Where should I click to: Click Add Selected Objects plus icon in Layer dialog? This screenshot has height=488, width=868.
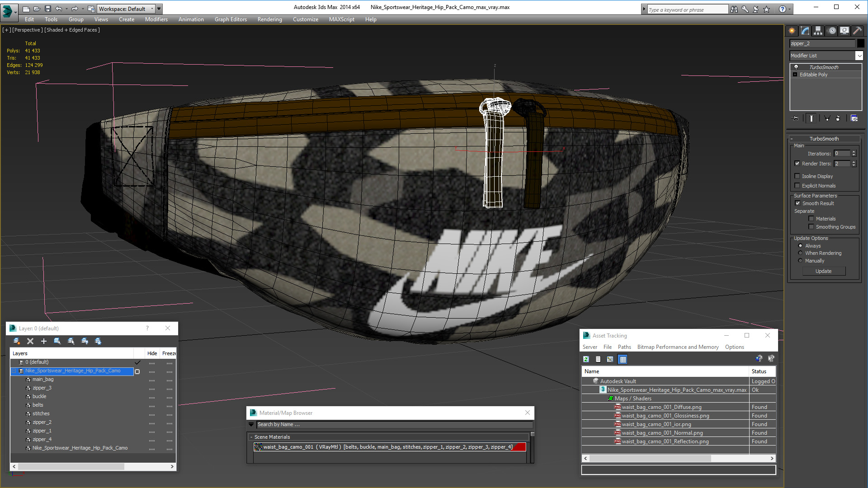(x=44, y=341)
